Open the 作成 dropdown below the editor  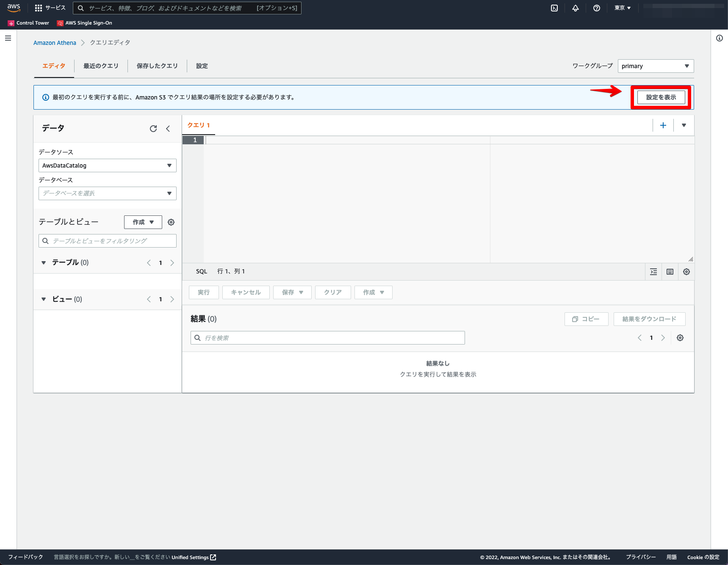374,292
